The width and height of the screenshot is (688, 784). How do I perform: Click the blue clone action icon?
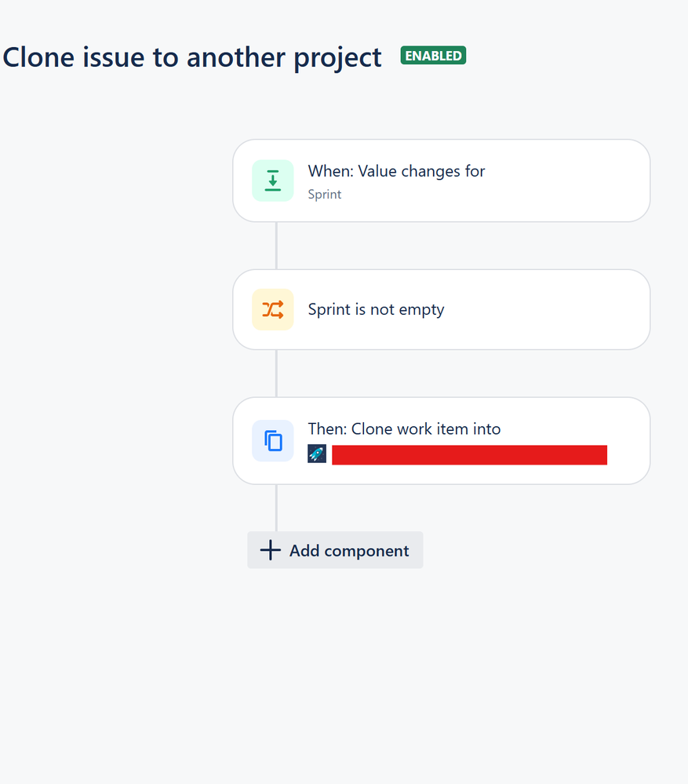273,440
